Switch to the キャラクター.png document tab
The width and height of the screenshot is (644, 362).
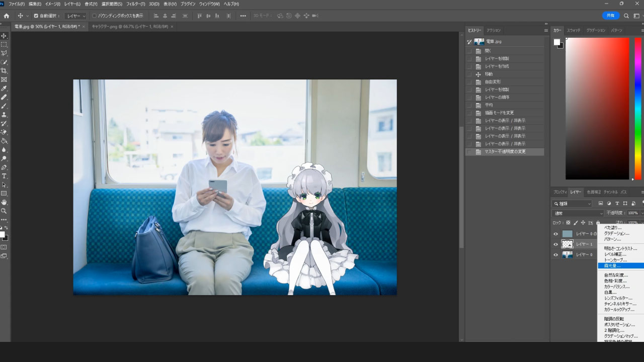pos(129,26)
